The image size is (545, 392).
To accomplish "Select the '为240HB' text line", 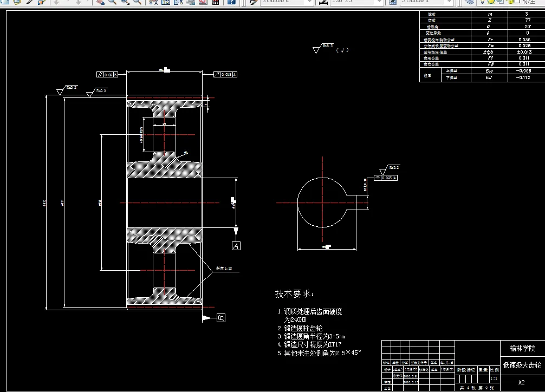I will point(295,319).
